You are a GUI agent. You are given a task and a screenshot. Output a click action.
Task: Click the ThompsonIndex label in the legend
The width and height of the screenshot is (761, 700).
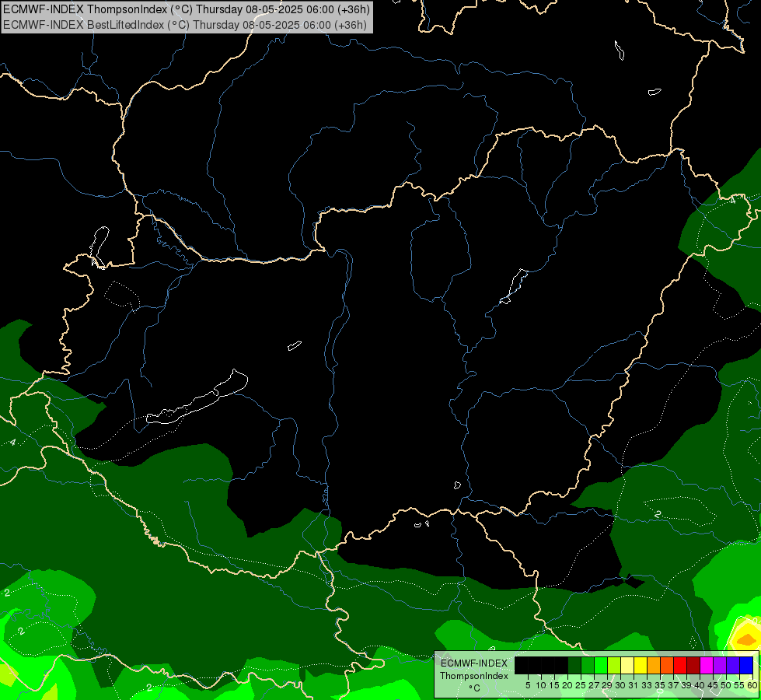coord(473,676)
